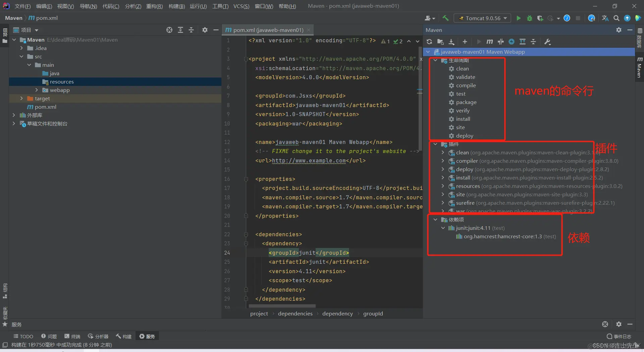The height and width of the screenshot is (352, 644).
Task: Click Maven download sources icon
Action: 451,42
